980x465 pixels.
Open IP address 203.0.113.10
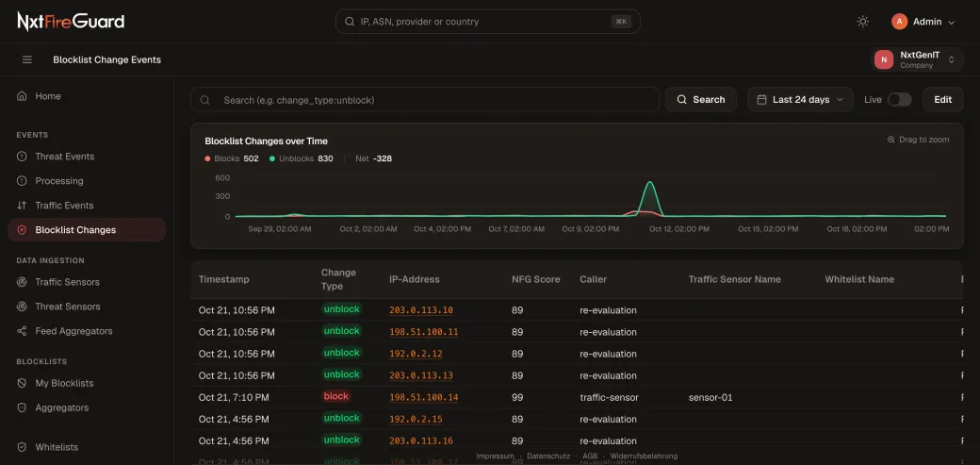(421, 310)
